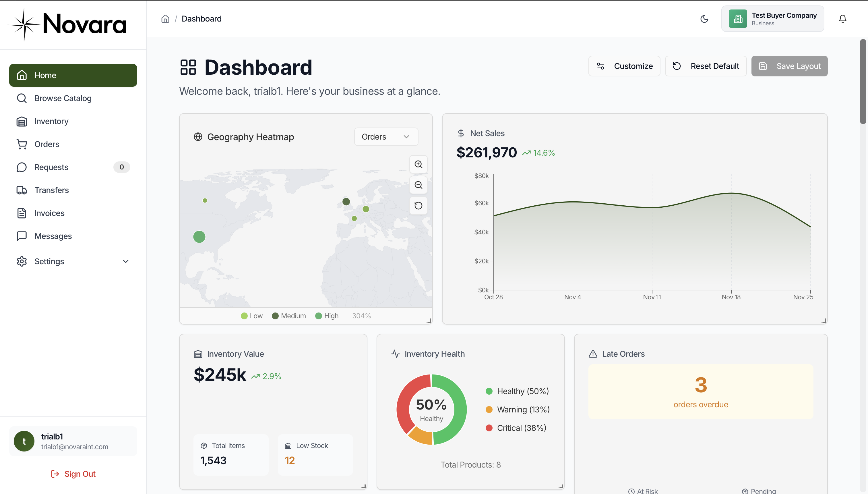Image resolution: width=868 pixels, height=494 pixels.
Task: Open Transfers in sidebar
Action: click(x=73, y=190)
